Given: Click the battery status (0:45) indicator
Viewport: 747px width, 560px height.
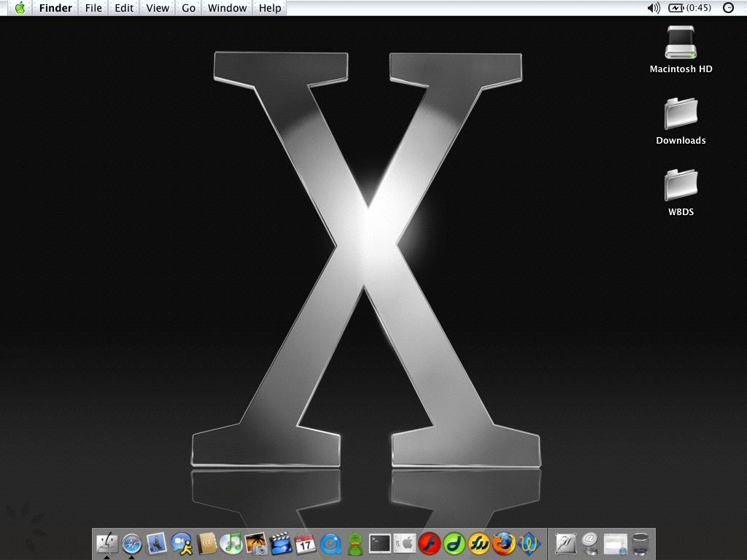Looking at the screenshot, I should point(690,7).
